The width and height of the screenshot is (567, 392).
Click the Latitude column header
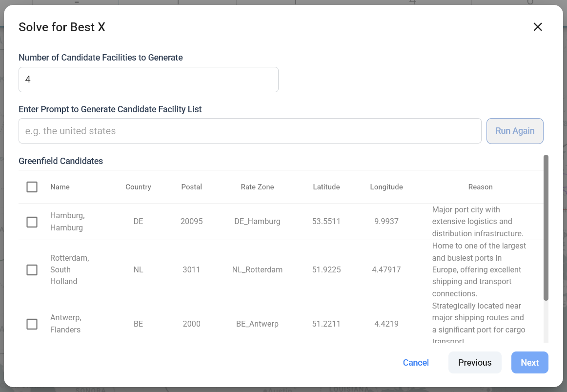(x=326, y=187)
